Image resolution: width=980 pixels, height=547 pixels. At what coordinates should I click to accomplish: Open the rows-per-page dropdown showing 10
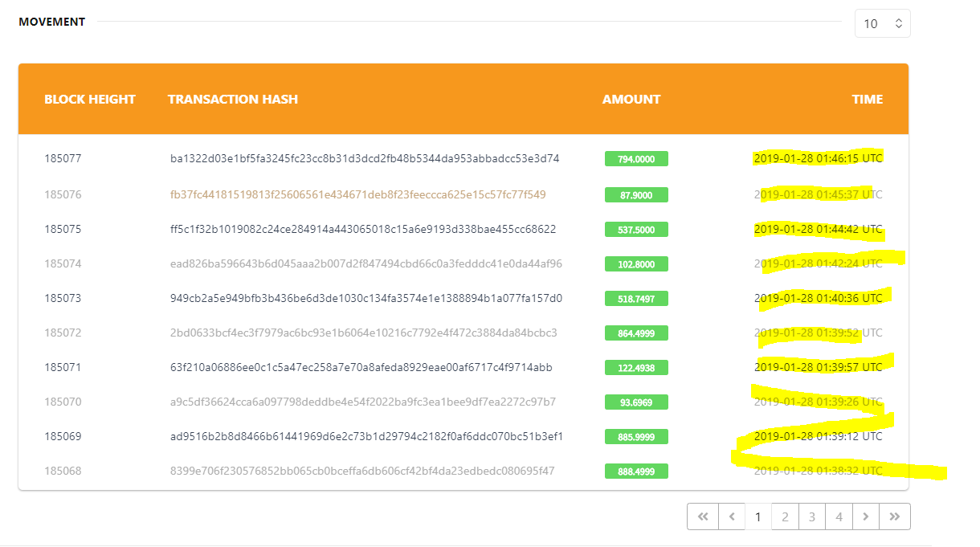click(x=882, y=23)
